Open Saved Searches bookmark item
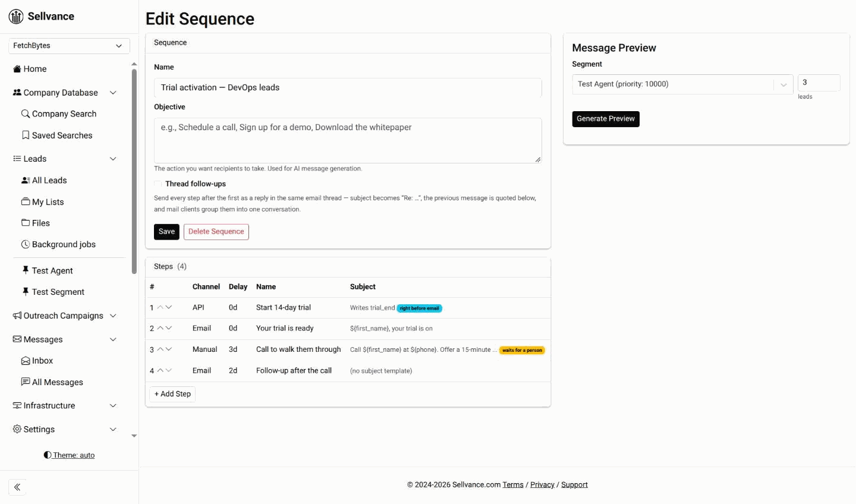This screenshot has height=504, width=856. coord(57,136)
